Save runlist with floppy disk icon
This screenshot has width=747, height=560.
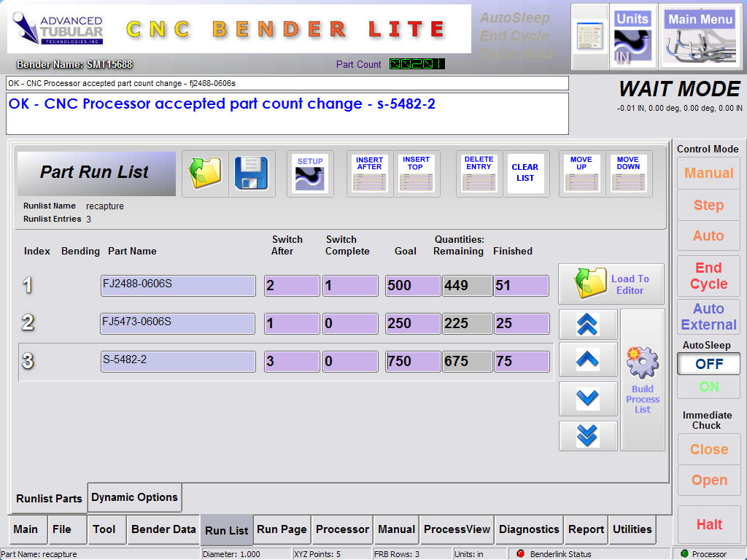click(252, 174)
